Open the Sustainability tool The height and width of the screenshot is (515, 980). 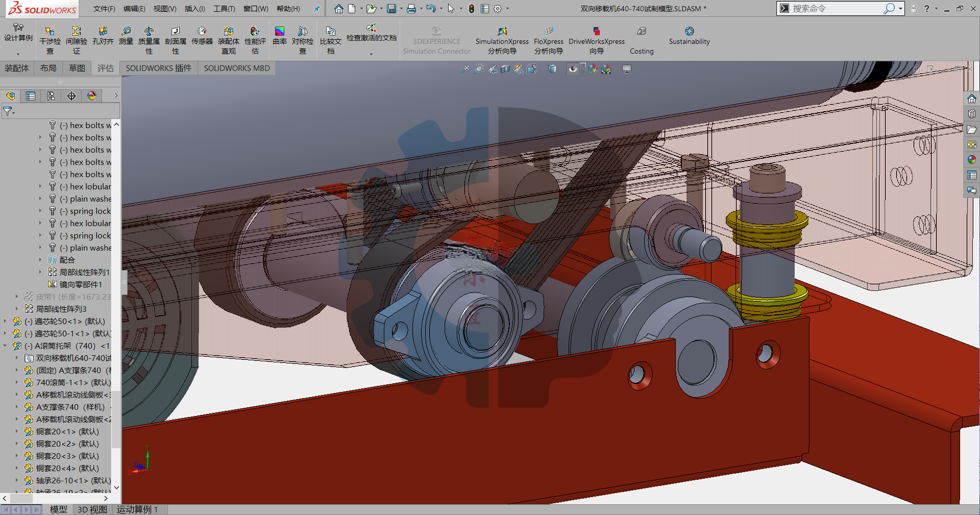690,36
